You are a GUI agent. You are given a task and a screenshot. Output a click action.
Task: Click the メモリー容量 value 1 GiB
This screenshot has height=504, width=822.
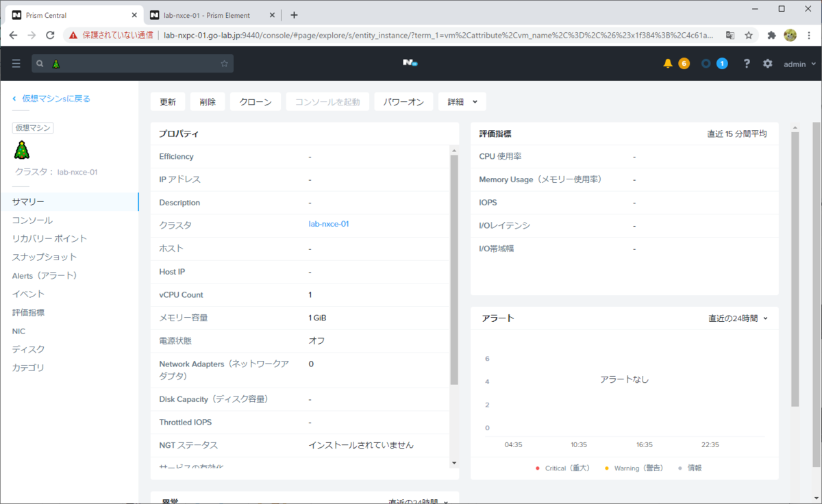coord(317,318)
